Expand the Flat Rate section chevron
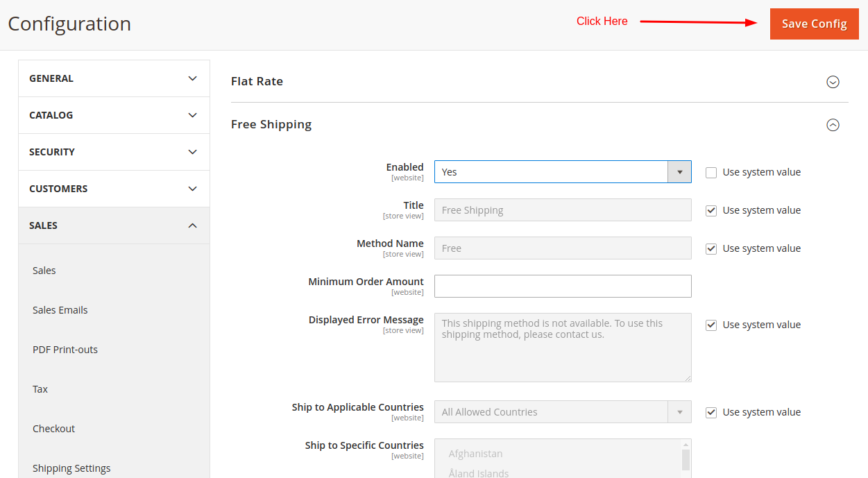The width and height of the screenshot is (868, 478). pyautogui.click(x=833, y=82)
